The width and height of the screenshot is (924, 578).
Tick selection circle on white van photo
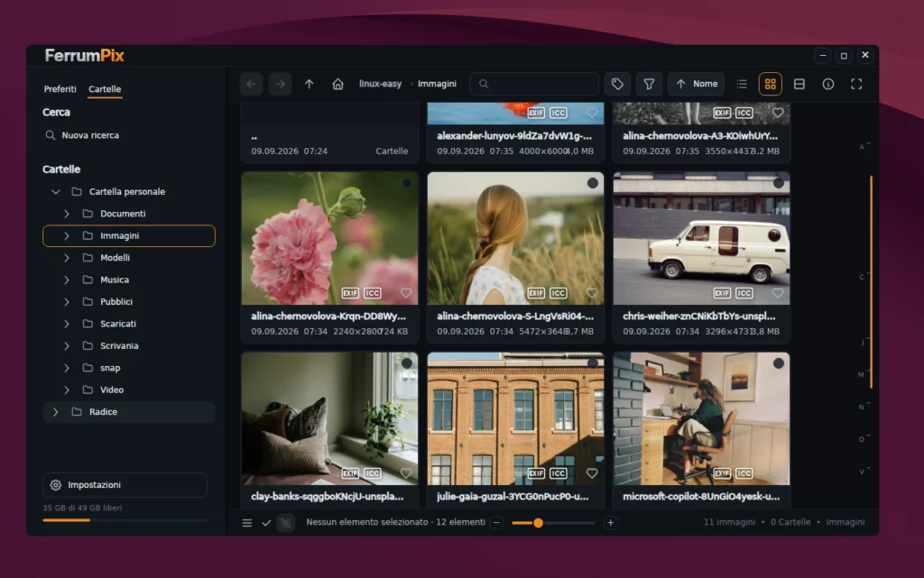click(x=779, y=183)
